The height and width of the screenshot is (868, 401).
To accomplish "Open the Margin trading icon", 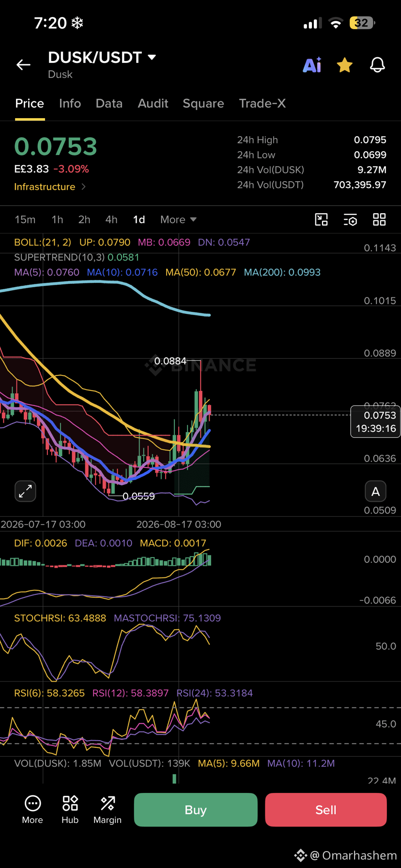I will (108, 809).
